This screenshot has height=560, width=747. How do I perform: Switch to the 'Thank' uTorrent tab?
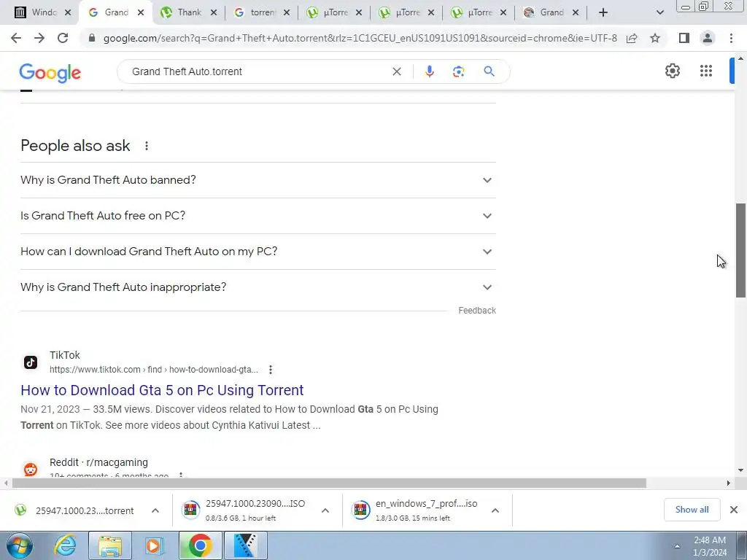coord(188,12)
